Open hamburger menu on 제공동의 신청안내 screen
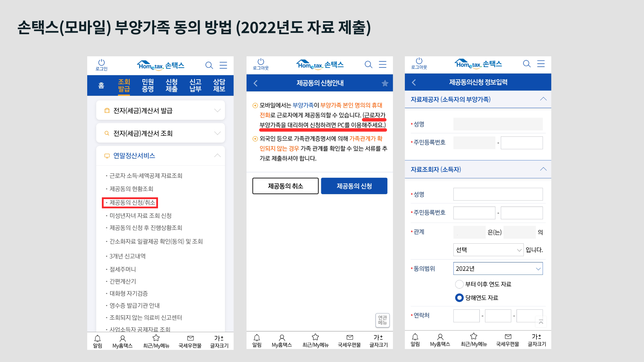Screen dimensions: 644x362 pyautogui.click(x=383, y=64)
